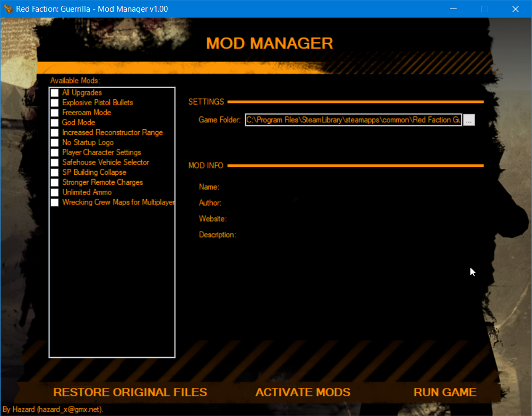
Task: Click the Game Folder path field
Action: click(x=353, y=120)
